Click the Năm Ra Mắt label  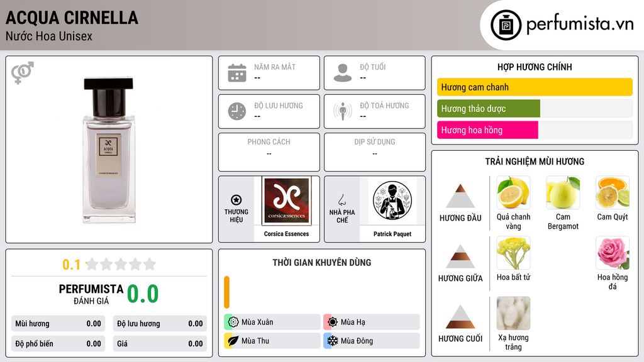(x=275, y=67)
